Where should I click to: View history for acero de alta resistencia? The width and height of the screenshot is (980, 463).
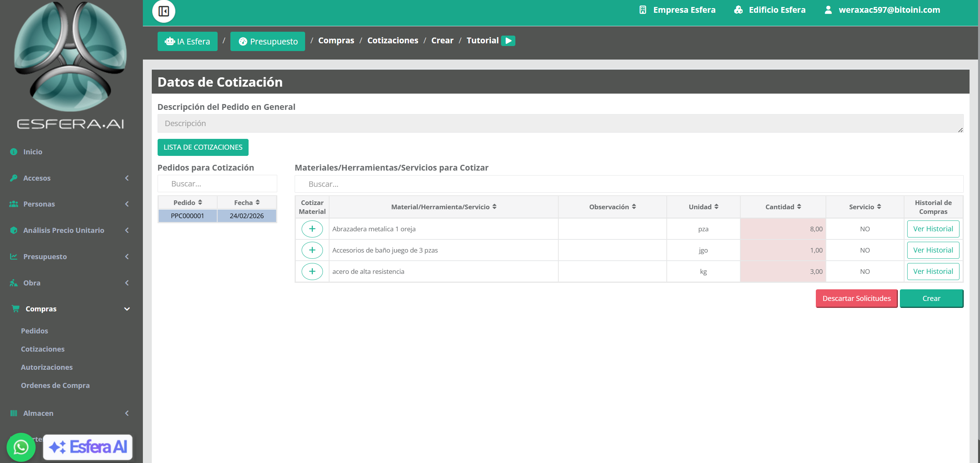[x=933, y=272]
